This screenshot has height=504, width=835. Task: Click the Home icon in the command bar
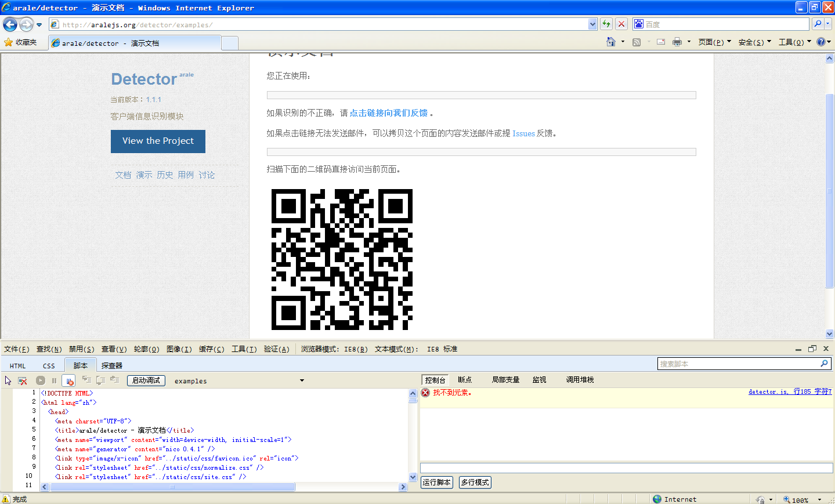click(x=610, y=42)
